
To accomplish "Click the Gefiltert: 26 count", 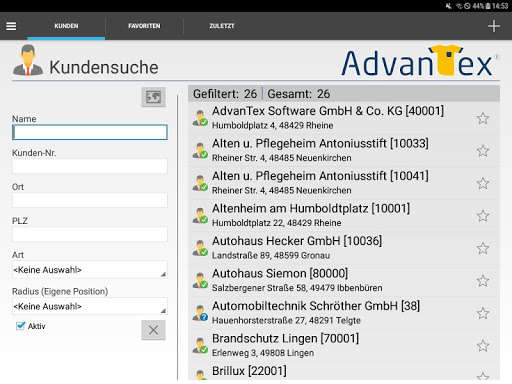I will [x=225, y=94].
